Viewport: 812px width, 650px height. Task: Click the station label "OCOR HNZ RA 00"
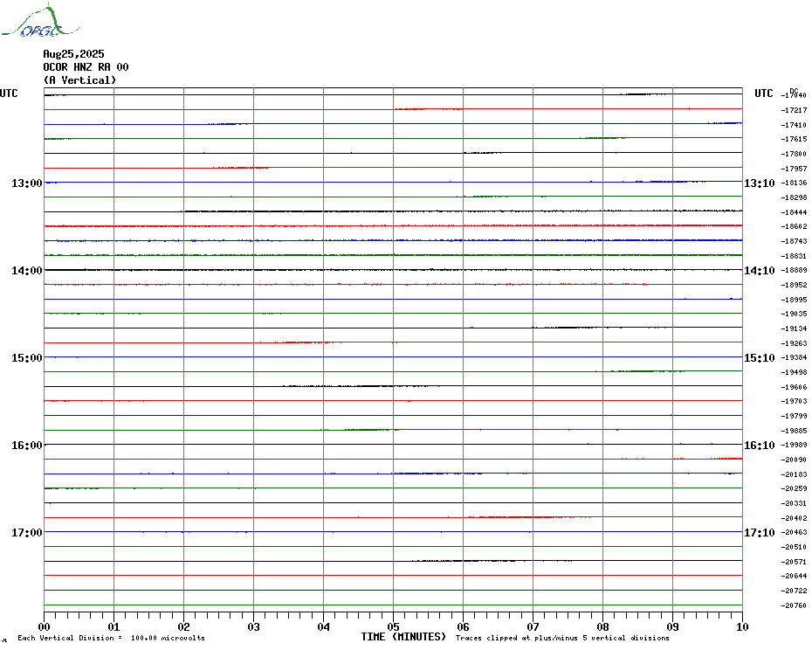[86, 67]
